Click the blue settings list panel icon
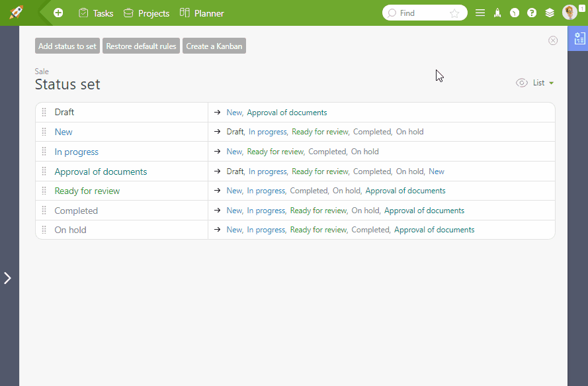The width and height of the screenshot is (588, 386). pos(579,38)
